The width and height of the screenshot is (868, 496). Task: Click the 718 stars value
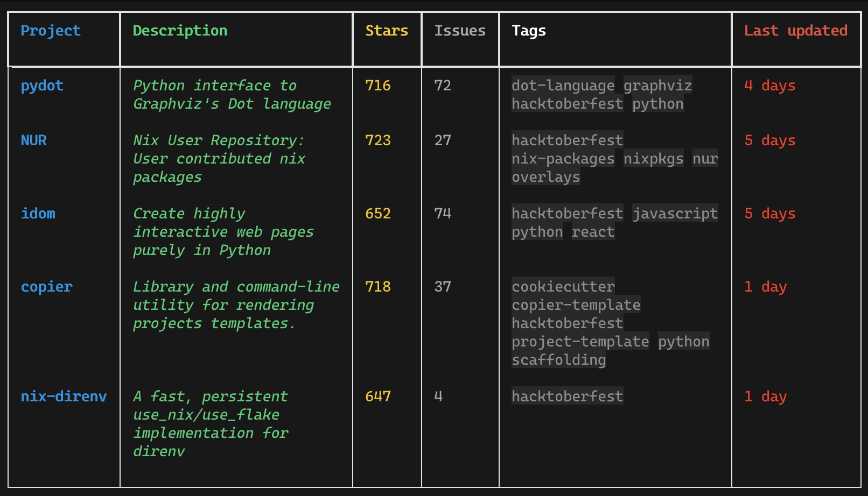point(378,287)
